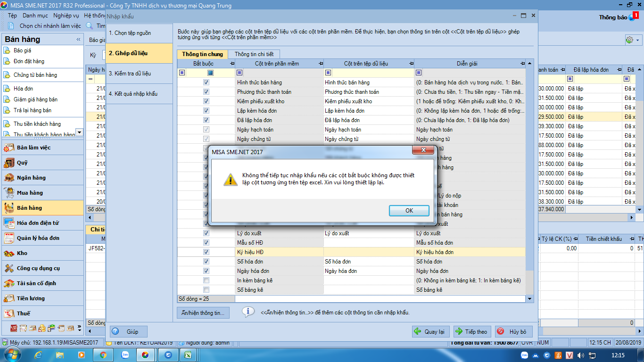Open the settings gear dropdown
Image resolution: width=644 pixels, height=362 pixels.
tap(632, 40)
